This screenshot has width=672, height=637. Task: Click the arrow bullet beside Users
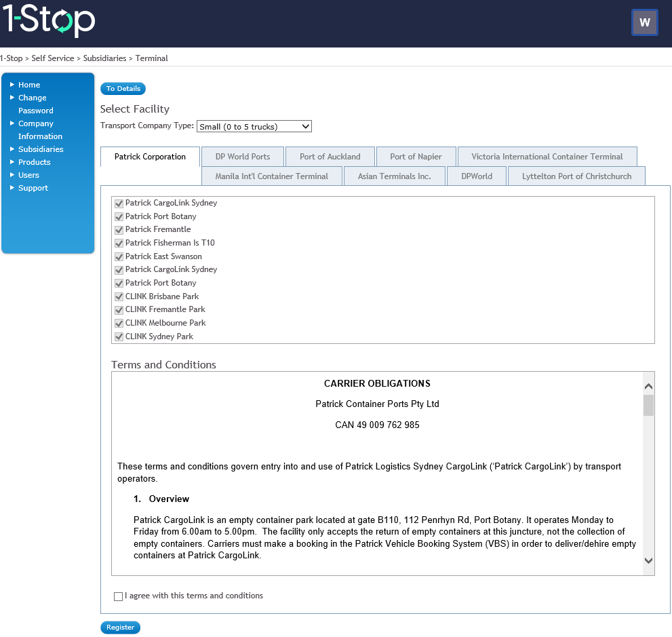click(12, 174)
